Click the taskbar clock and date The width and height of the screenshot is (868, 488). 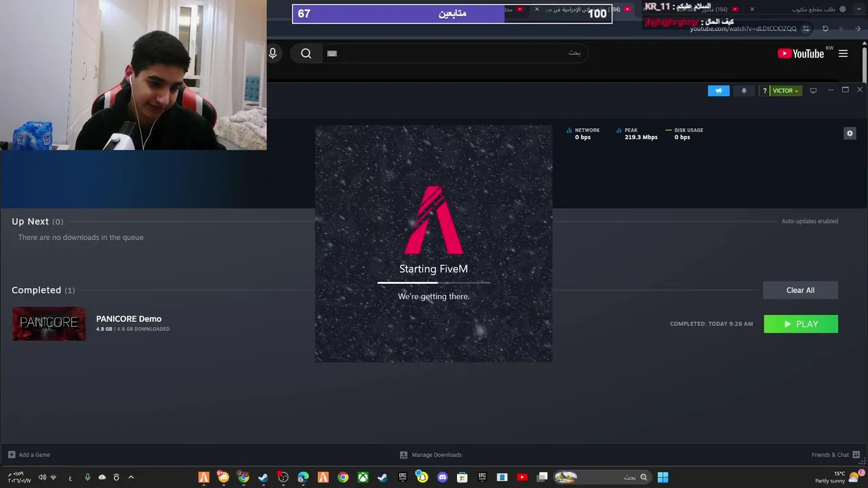tap(18, 477)
